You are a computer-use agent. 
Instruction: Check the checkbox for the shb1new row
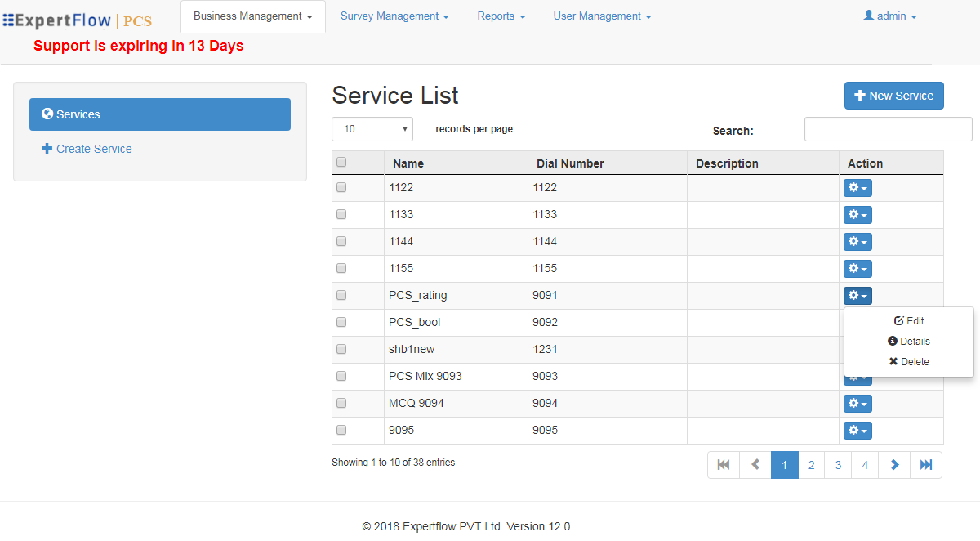click(341, 348)
